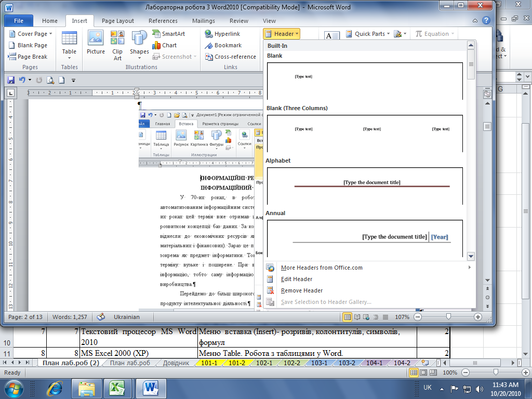Image resolution: width=532 pixels, height=399 pixels.
Task: Insert a Bookmark
Action: click(x=223, y=45)
